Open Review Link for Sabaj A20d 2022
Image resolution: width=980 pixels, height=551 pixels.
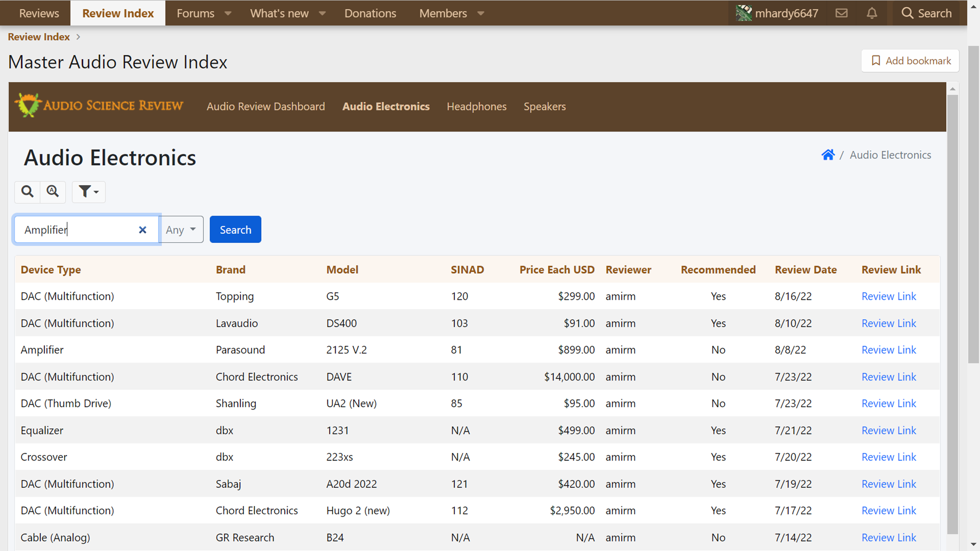coord(888,484)
